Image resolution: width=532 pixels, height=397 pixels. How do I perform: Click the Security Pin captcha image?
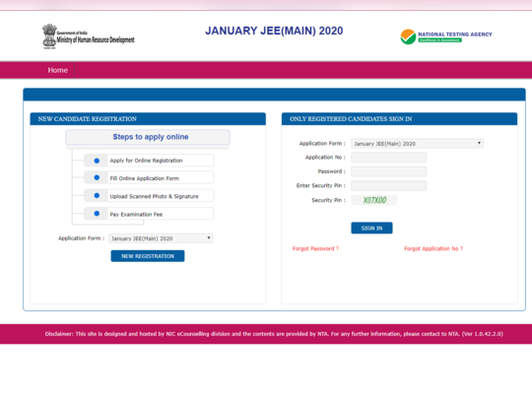click(x=374, y=200)
